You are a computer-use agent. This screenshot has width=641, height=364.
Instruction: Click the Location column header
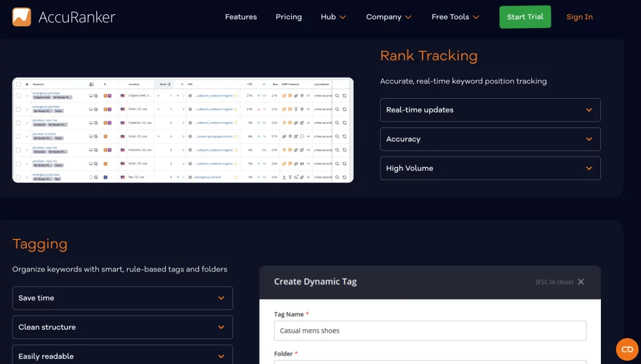134,84
